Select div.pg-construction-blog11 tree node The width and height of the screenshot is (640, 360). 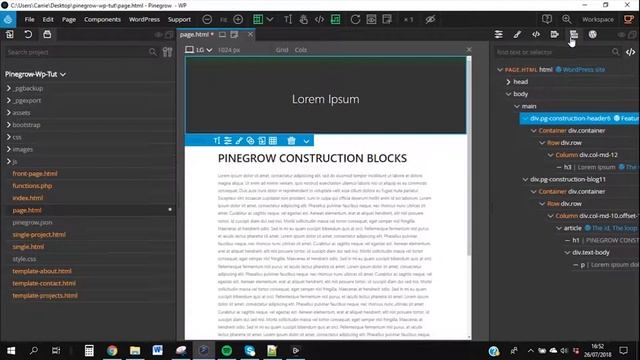point(567,179)
